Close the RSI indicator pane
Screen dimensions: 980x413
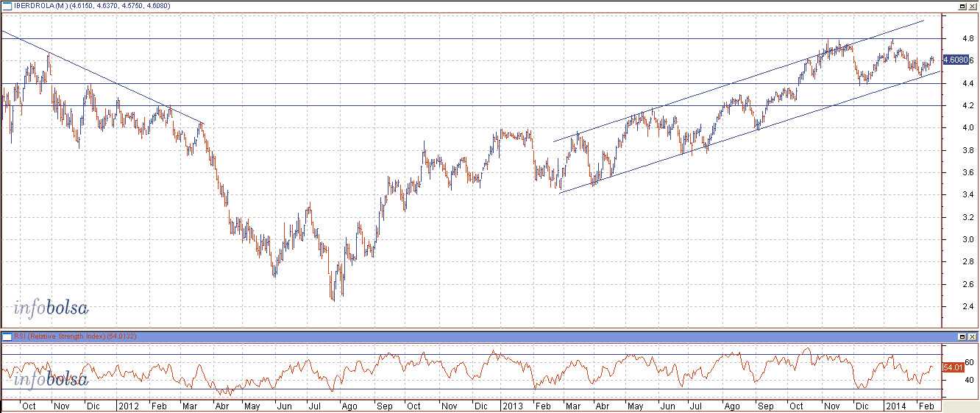click(x=972, y=336)
